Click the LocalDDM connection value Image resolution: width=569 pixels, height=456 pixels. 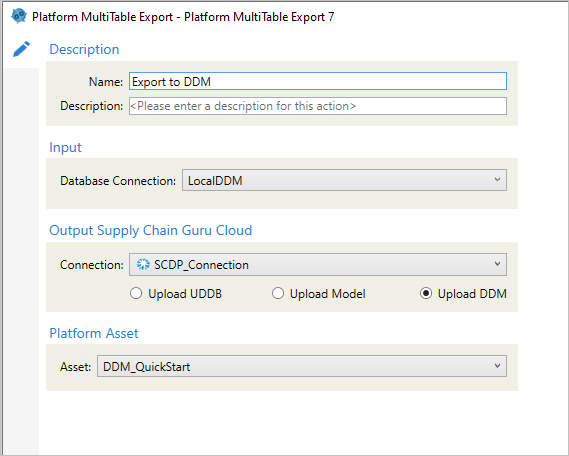(x=215, y=181)
